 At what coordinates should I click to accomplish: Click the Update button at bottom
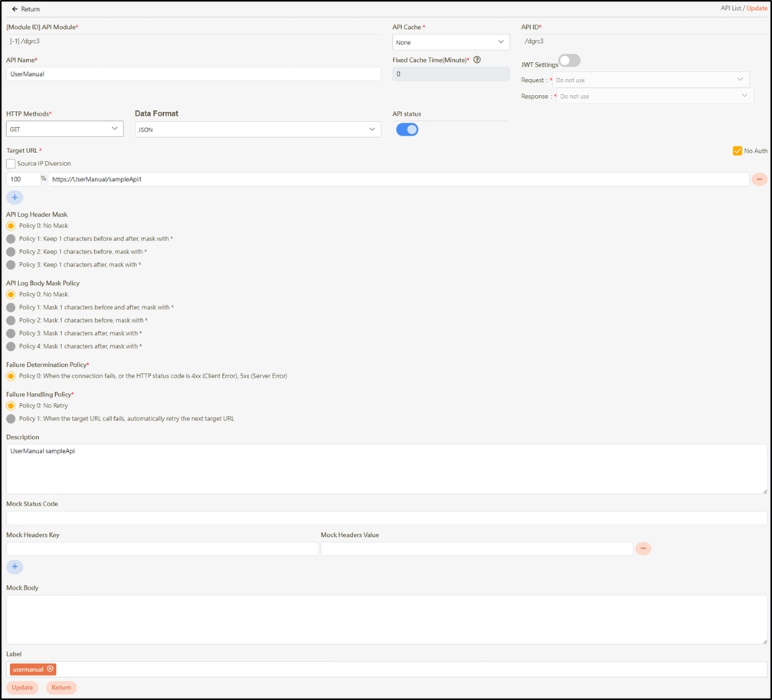[x=22, y=687]
